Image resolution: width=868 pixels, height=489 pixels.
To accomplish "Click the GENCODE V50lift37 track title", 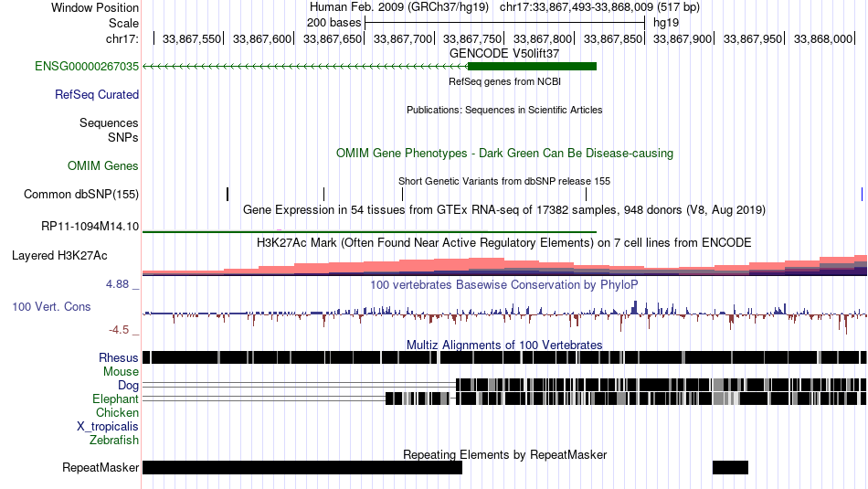I will tap(504, 54).
